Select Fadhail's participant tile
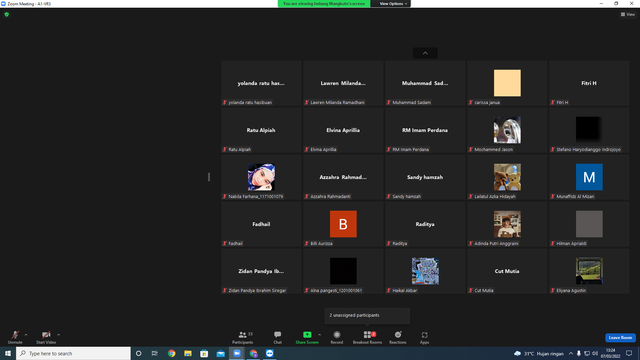 261,224
